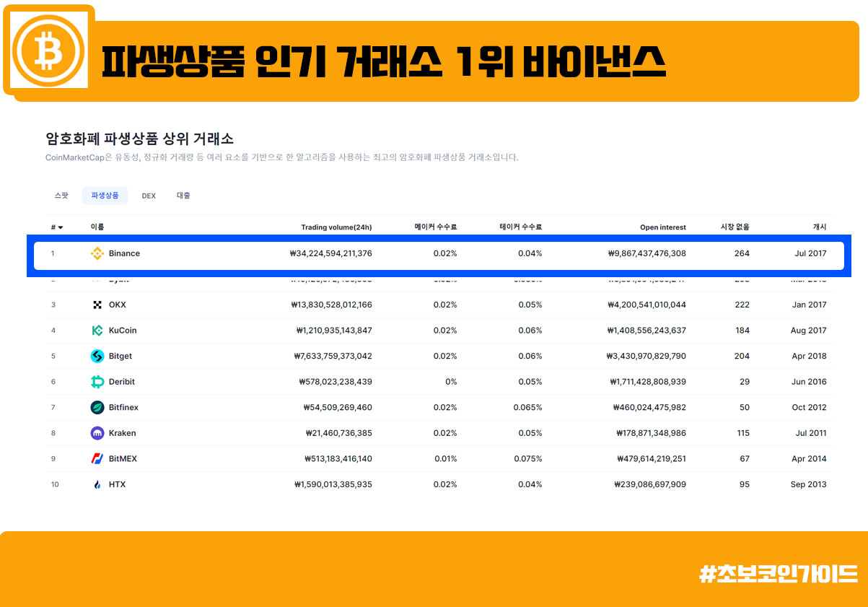Switch to the 대출 tab
The image size is (868, 607).
click(x=183, y=196)
